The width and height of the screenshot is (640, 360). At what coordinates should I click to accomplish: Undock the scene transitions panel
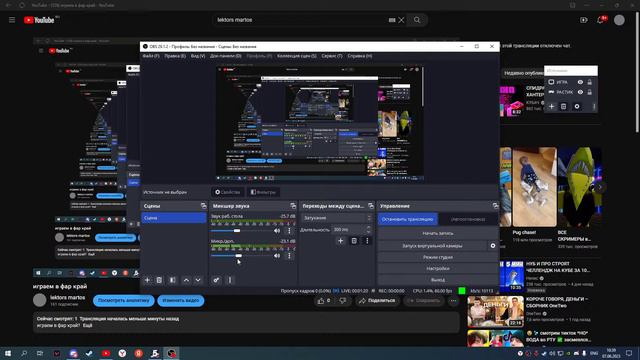371,206
